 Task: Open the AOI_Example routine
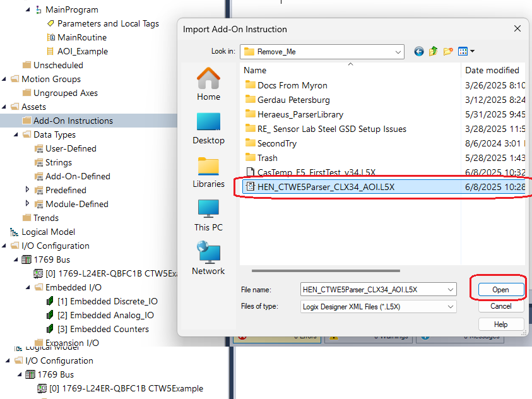pos(78,51)
